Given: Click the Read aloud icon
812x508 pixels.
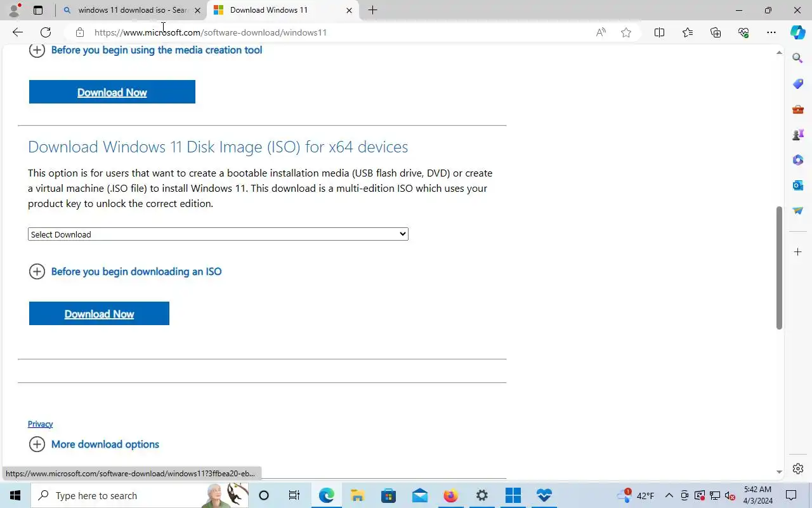Looking at the screenshot, I should point(601,32).
